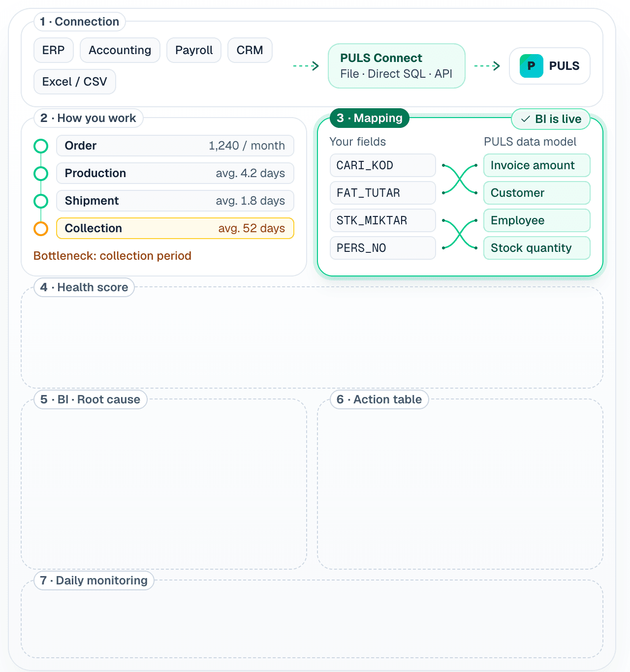Open the 6 · Action table section label

tap(379, 399)
